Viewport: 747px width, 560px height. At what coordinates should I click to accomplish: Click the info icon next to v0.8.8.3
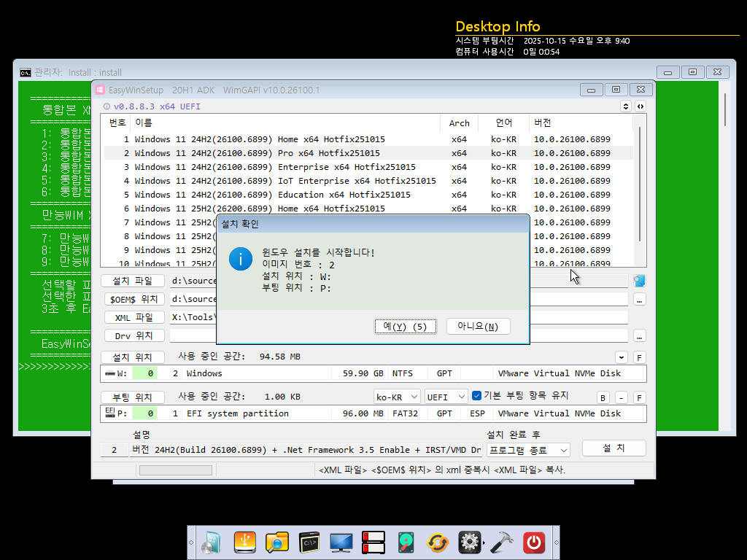(107, 106)
